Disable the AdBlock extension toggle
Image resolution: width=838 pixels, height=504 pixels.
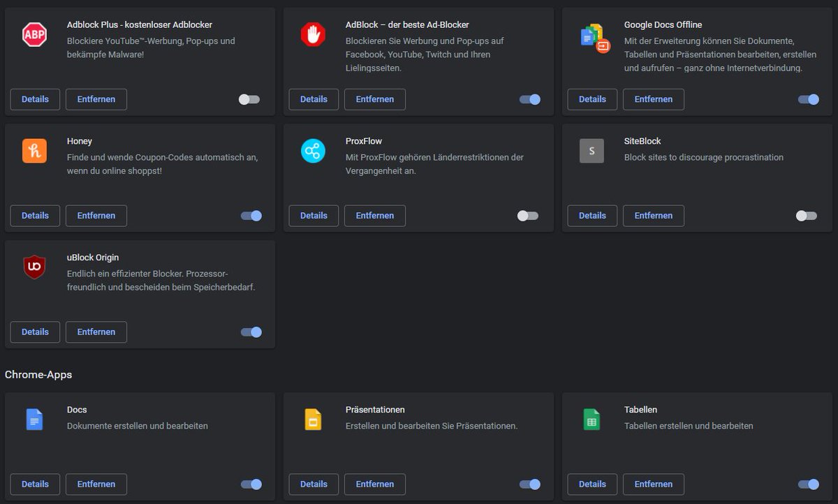530,99
